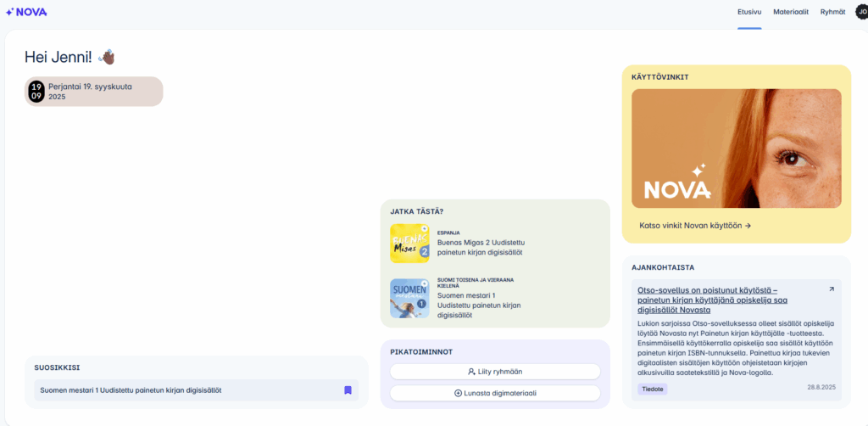The width and height of the screenshot is (868, 426).
Task: Open Suomen mestari 1 from Jatka tästä
Action: [479, 305]
